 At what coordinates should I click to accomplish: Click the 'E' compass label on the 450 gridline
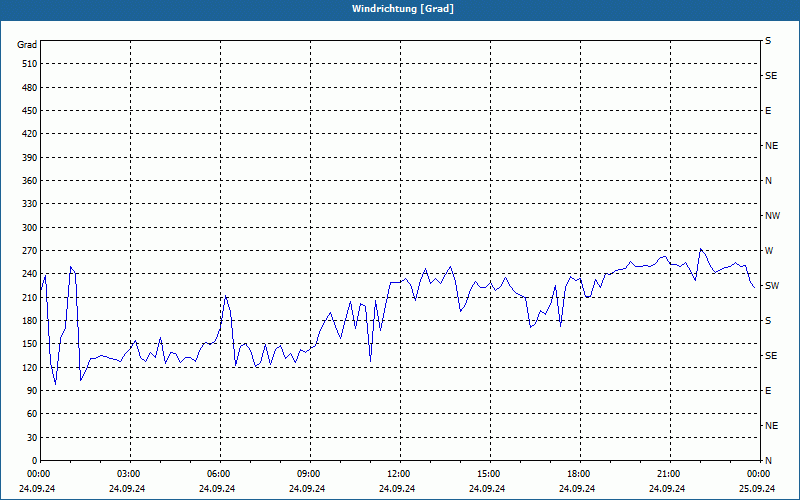[x=768, y=111]
